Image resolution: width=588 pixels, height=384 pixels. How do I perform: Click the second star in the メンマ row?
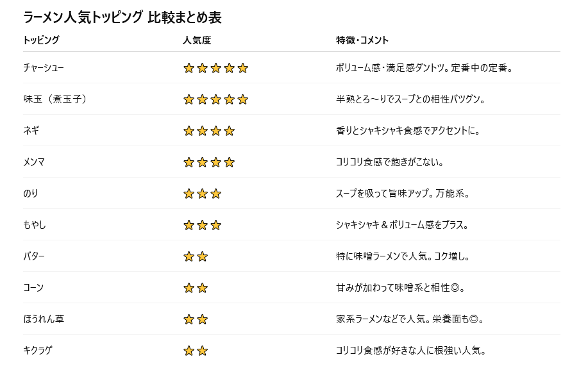(x=202, y=162)
